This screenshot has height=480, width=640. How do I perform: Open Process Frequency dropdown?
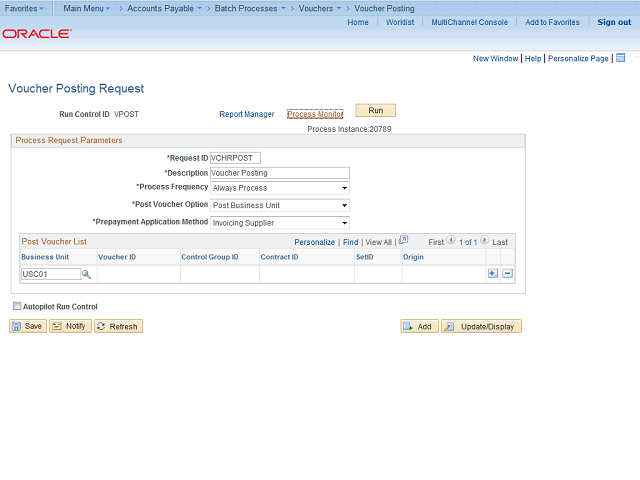(280, 188)
